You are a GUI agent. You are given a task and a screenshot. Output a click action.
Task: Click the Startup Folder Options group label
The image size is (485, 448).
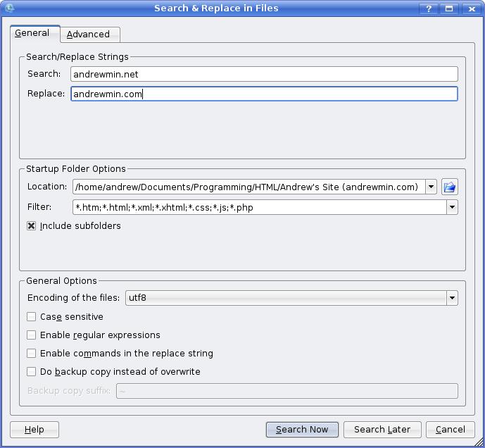pos(76,169)
